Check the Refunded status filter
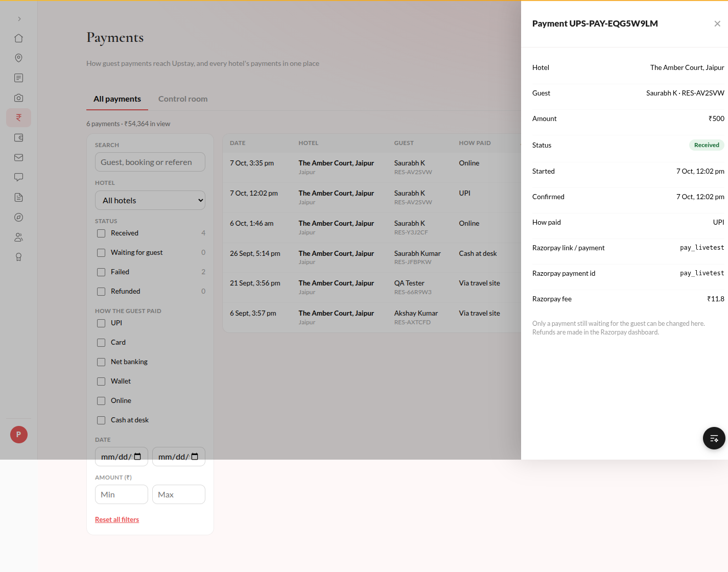 [101, 292]
